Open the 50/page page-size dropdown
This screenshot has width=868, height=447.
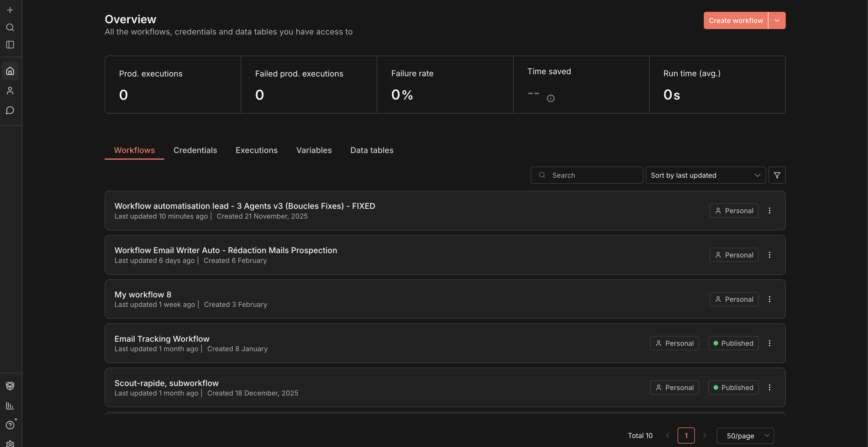pos(745,435)
